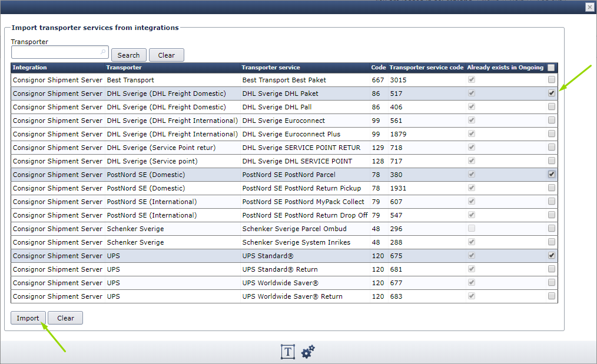Enable the UPS Worldwide Saver® Return checkbox
The height and width of the screenshot is (364, 597).
[x=551, y=296]
